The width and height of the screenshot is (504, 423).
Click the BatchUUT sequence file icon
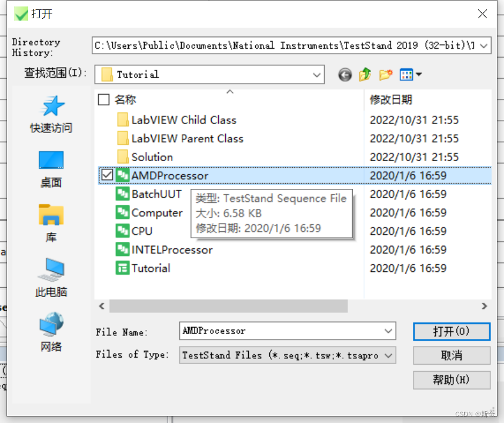pyautogui.click(x=122, y=194)
